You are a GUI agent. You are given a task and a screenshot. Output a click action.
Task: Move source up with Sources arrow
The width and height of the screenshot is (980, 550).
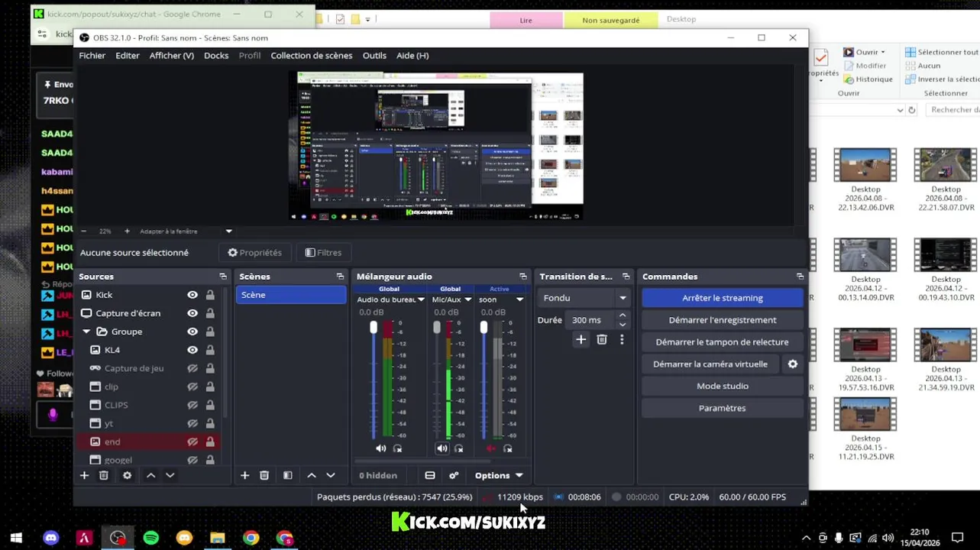pos(151,475)
